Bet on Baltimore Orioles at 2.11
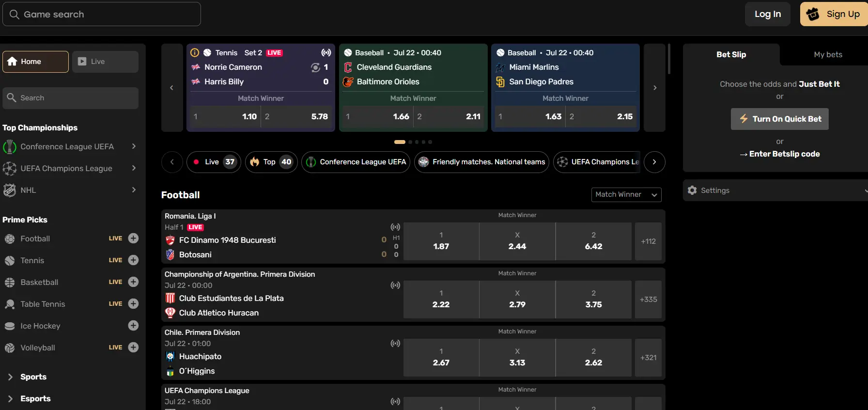Viewport: 868px width, 410px height. (449, 117)
